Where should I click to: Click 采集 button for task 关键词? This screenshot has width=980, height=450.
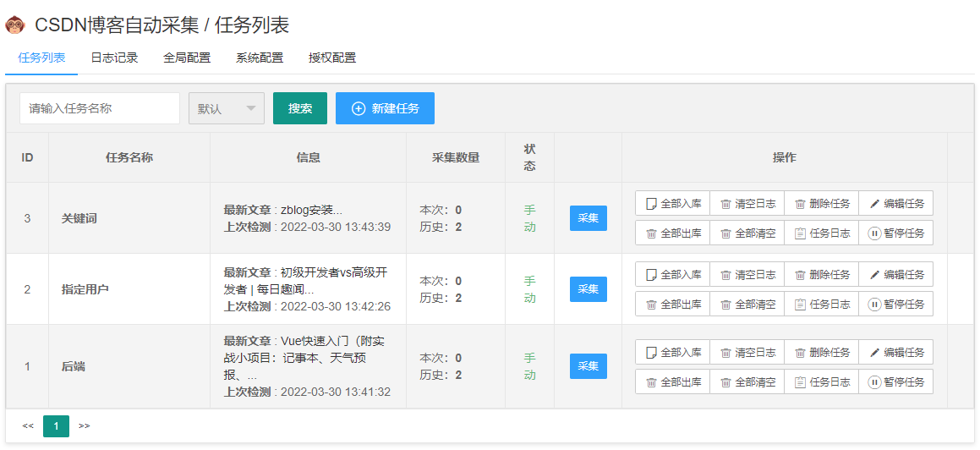tap(589, 218)
